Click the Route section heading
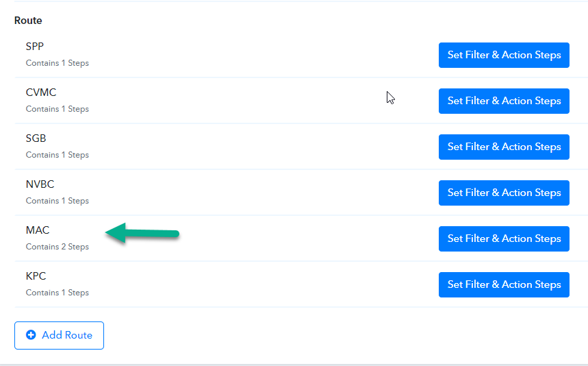 28,21
